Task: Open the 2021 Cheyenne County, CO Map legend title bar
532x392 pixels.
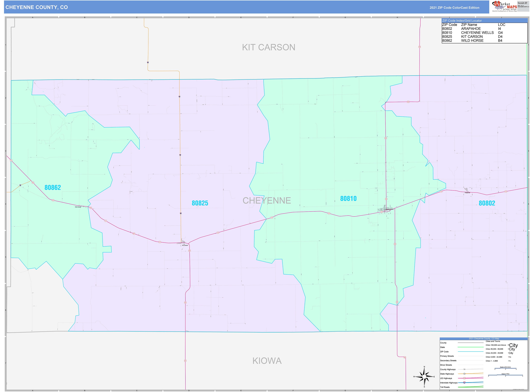Action: 484,339
